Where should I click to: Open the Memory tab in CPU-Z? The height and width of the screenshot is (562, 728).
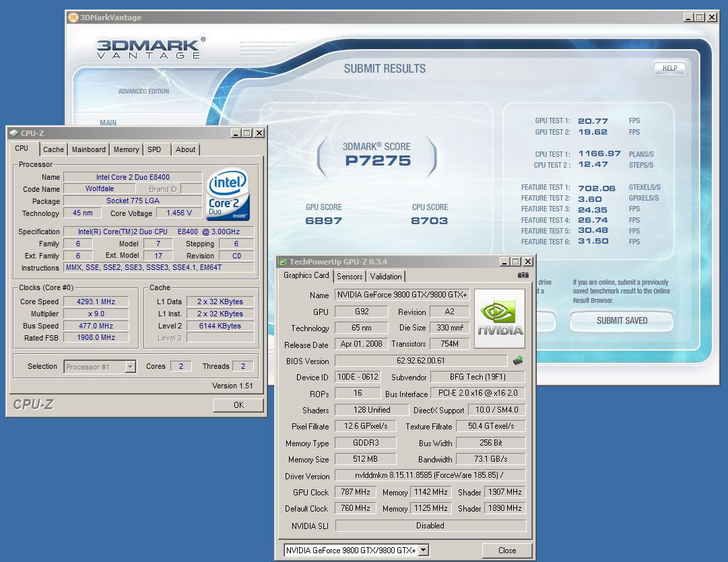point(127,149)
